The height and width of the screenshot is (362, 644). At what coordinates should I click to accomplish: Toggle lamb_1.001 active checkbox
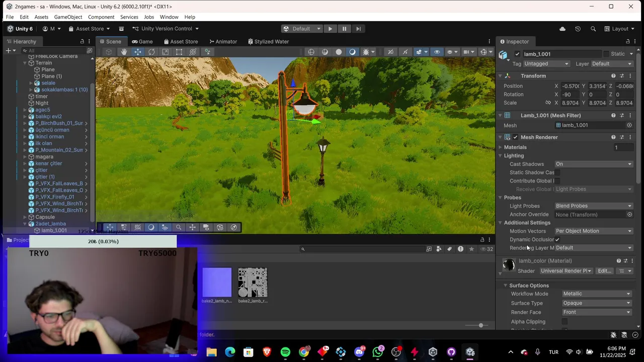pyautogui.click(x=517, y=54)
